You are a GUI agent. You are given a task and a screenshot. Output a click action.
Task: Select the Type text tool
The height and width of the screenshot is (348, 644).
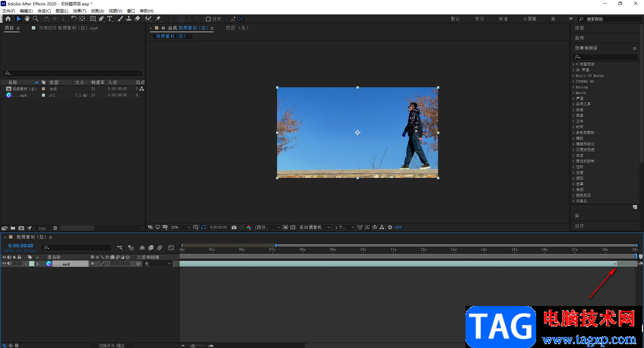tap(110, 19)
